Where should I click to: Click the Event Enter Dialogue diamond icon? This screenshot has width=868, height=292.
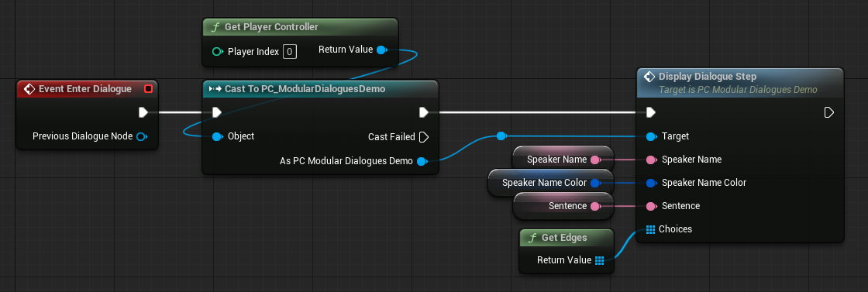coord(29,89)
